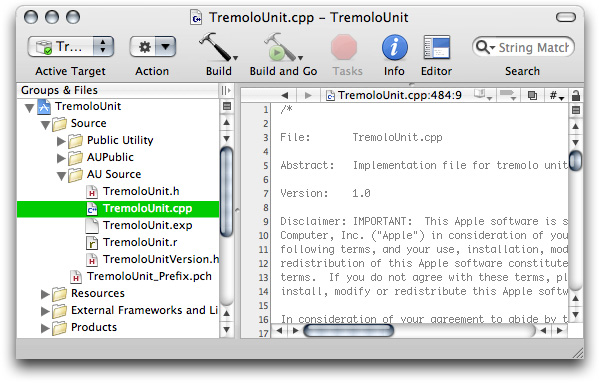The image size is (599, 384).
Task: Toggle the editor lock icon
Action: 576,95
